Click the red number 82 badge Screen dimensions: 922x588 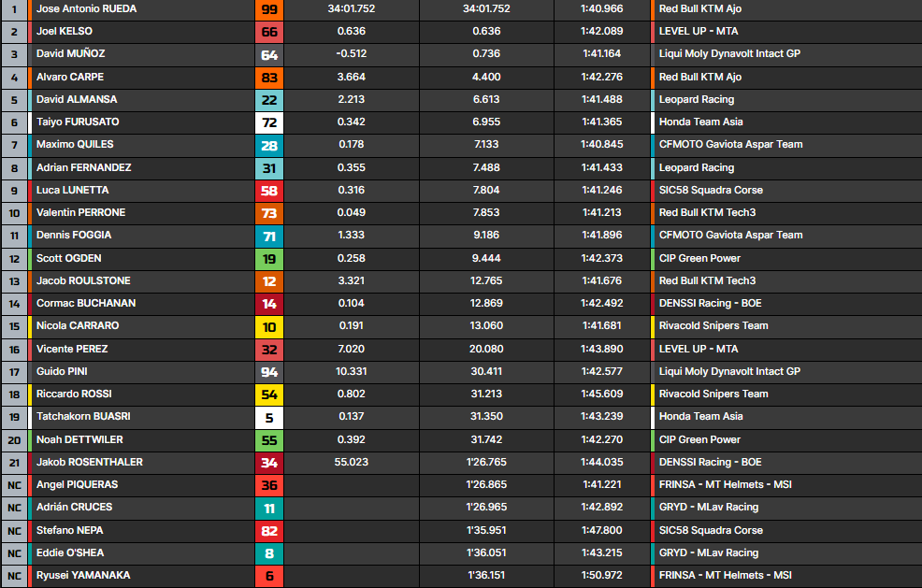click(269, 531)
